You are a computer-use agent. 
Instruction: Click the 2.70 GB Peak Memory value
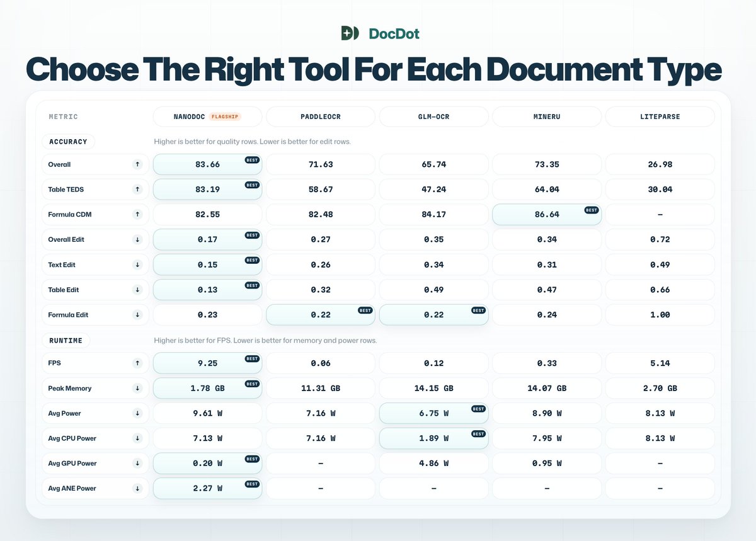pos(660,389)
